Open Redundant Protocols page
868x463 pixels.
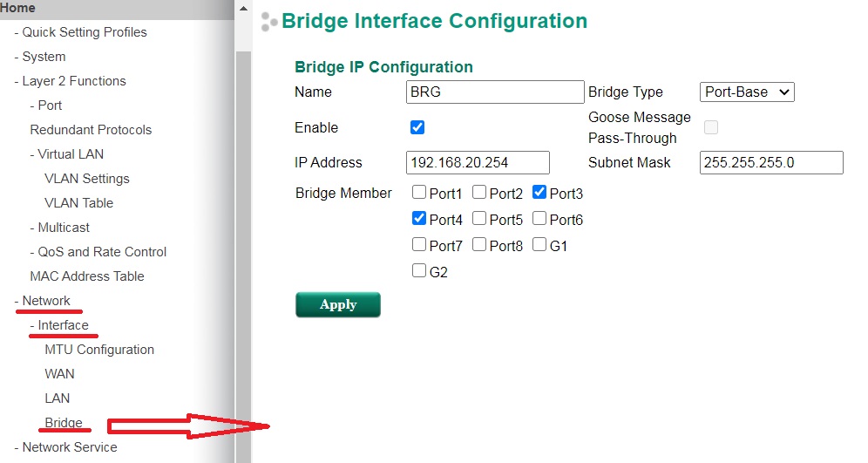pos(91,130)
